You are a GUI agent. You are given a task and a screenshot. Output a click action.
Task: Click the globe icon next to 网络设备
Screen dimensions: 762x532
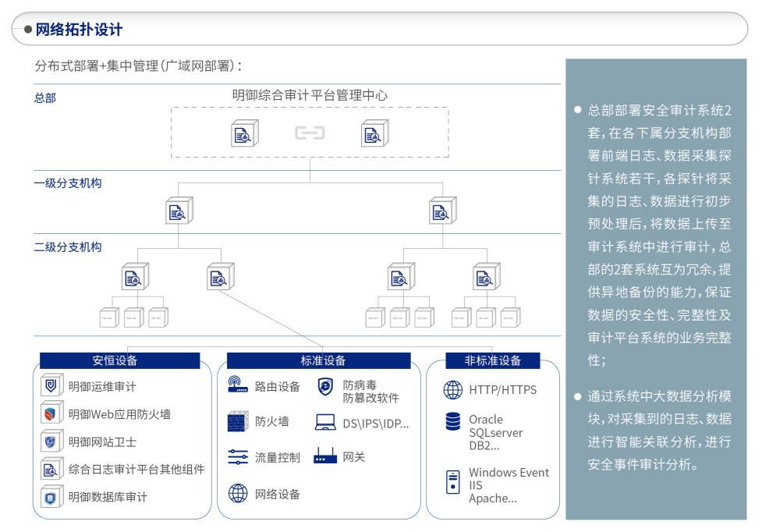pos(237,493)
